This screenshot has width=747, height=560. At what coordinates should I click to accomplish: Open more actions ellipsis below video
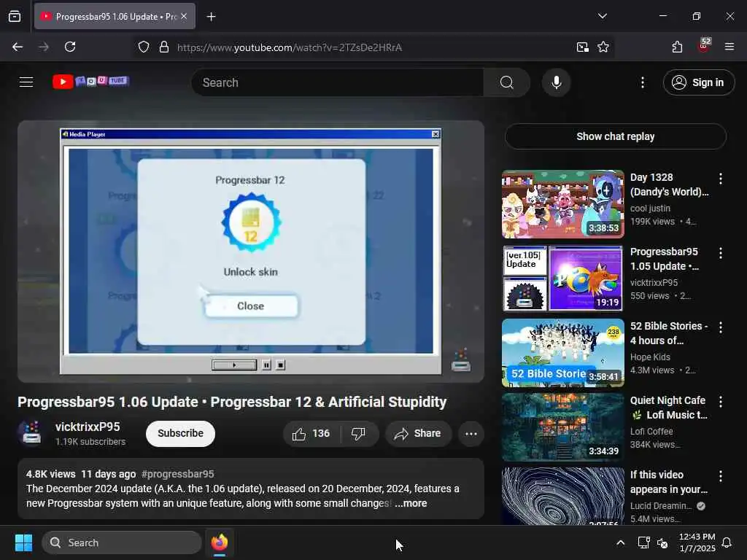coord(471,433)
